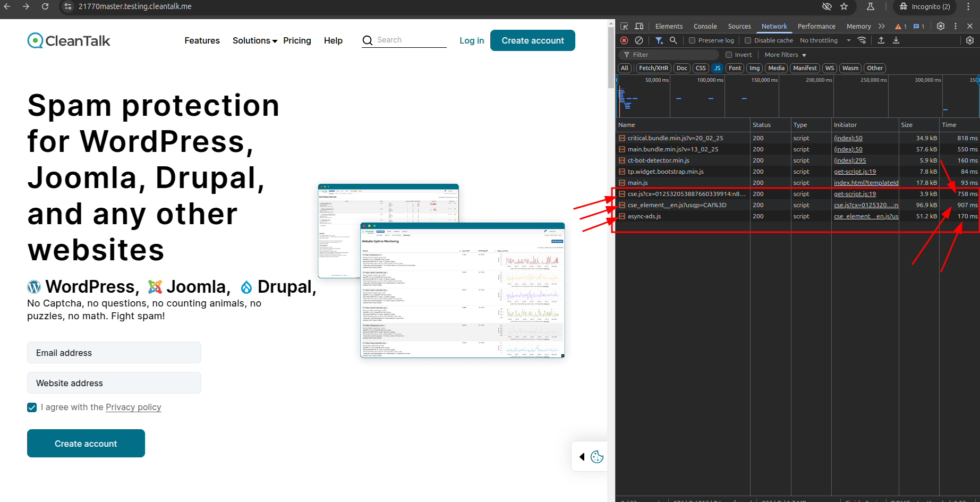Uncheck the Privacy policy agreement checkbox
This screenshot has height=502, width=980.
32,407
